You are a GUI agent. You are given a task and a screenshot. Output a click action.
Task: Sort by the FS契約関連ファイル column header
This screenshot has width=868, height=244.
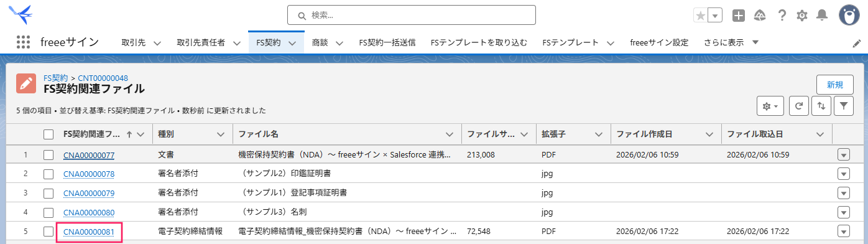92,134
